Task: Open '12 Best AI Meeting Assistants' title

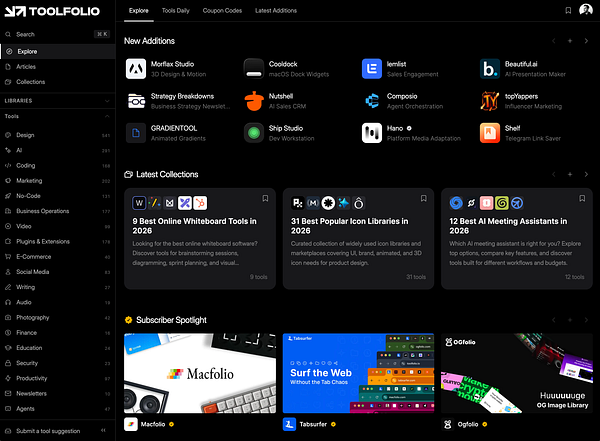Action: click(x=508, y=226)
